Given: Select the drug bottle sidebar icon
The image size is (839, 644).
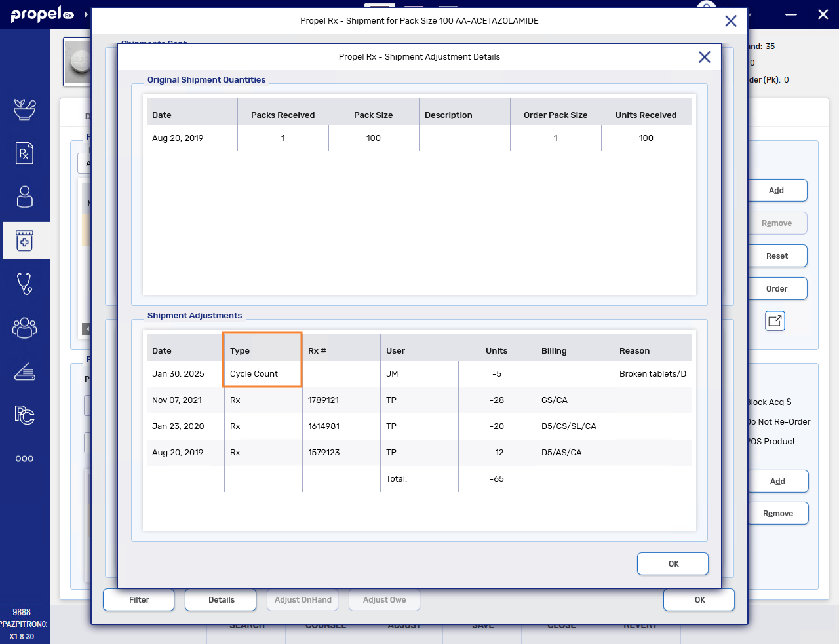Looking at the screenshot, I should [25, 241].
